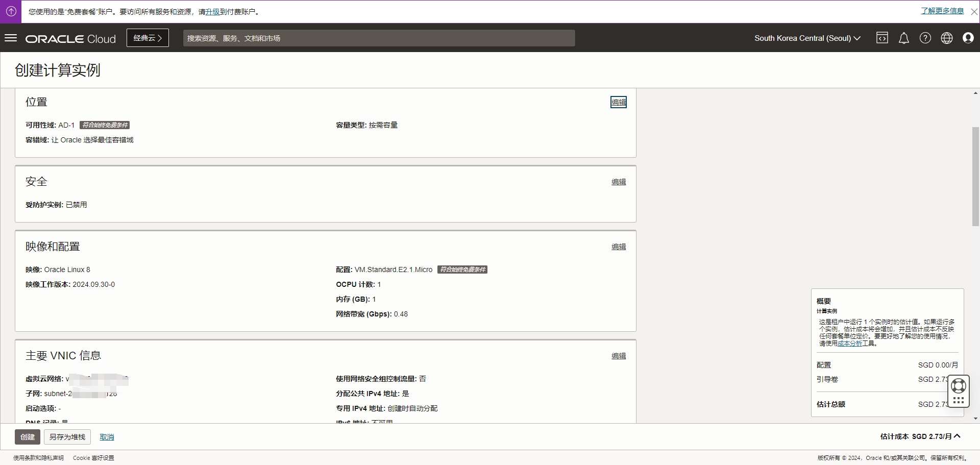Open the hamburger navigation menu
Screen dimensions: 980x465
coord(11,38)
